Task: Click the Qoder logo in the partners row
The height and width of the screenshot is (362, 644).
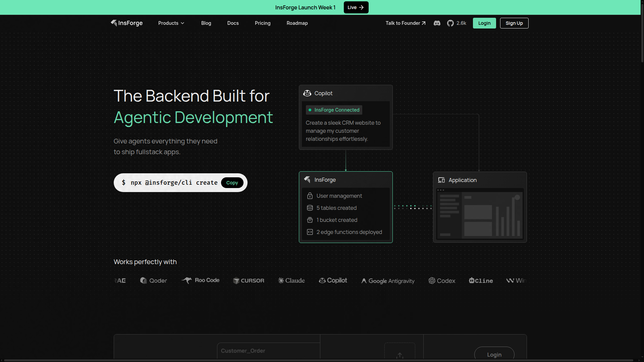Action: click(153, 281)
